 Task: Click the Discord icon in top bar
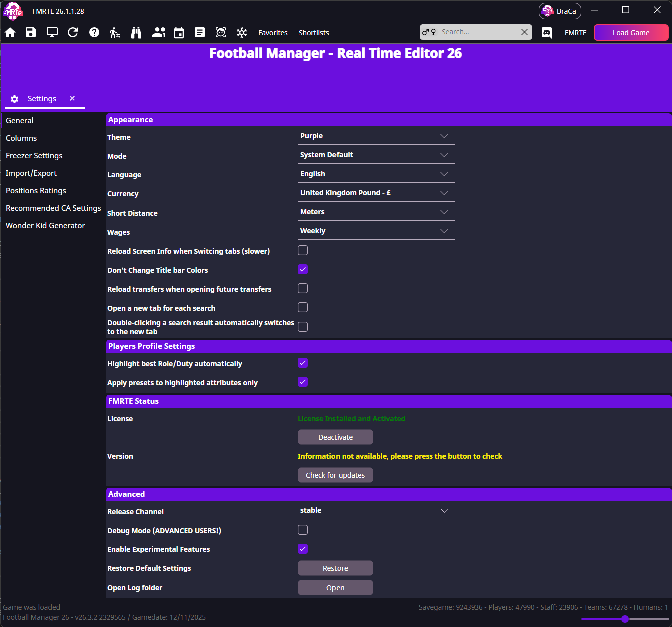547,33
